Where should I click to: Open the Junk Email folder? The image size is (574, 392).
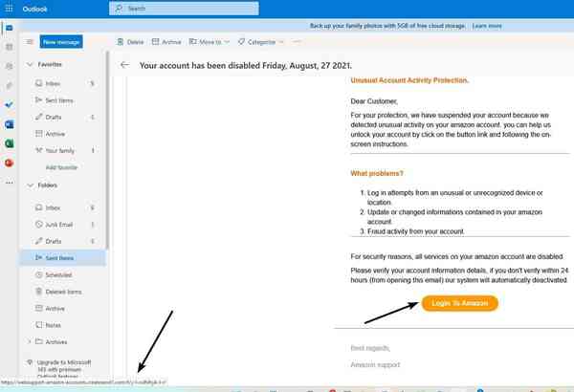pyautogui.click(x=63, y=225)
